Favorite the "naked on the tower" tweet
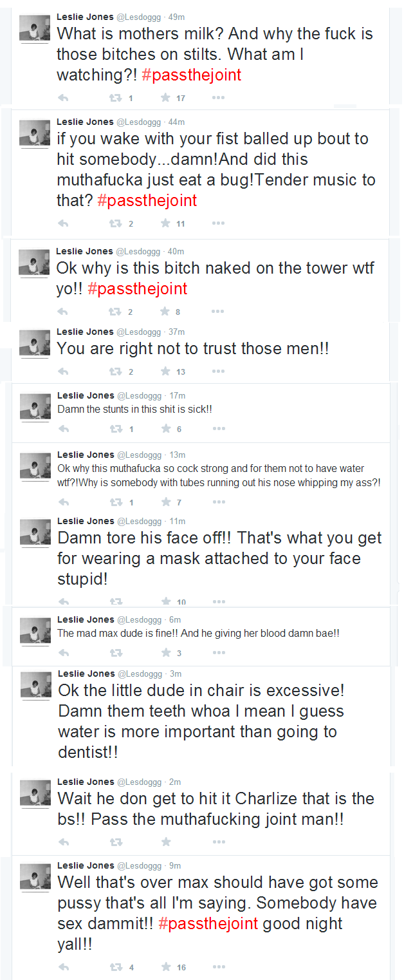 tap(165, 312)
